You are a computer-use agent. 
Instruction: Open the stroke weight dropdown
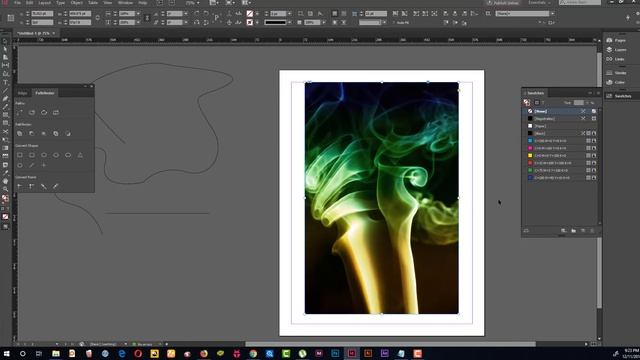tap(290, 13)
